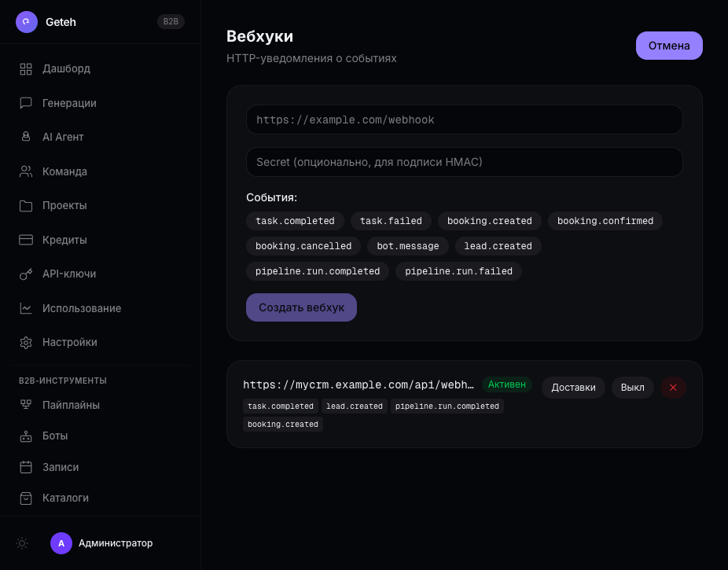Toggle the booking.confirmed event chip

click(x=605, y=221)
